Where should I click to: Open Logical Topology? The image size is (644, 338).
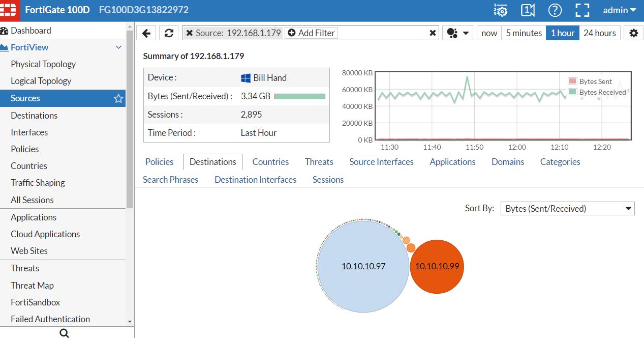[x=41, y=81]
